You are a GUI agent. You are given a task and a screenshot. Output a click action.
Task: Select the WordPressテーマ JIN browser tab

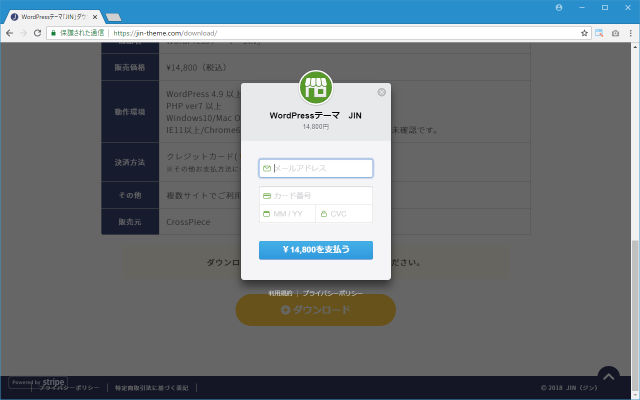53,17
